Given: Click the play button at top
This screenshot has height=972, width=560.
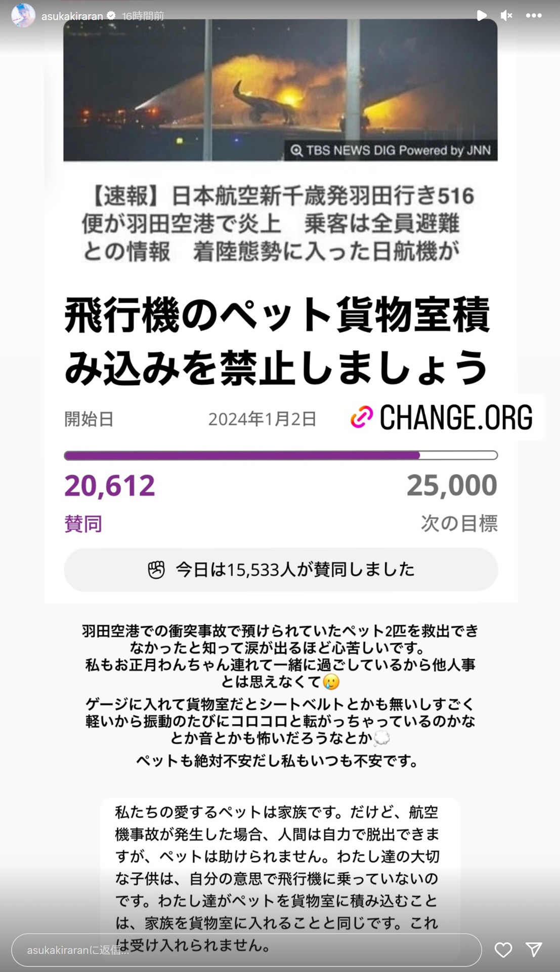Looking at the screenshot, I should 482,16.
